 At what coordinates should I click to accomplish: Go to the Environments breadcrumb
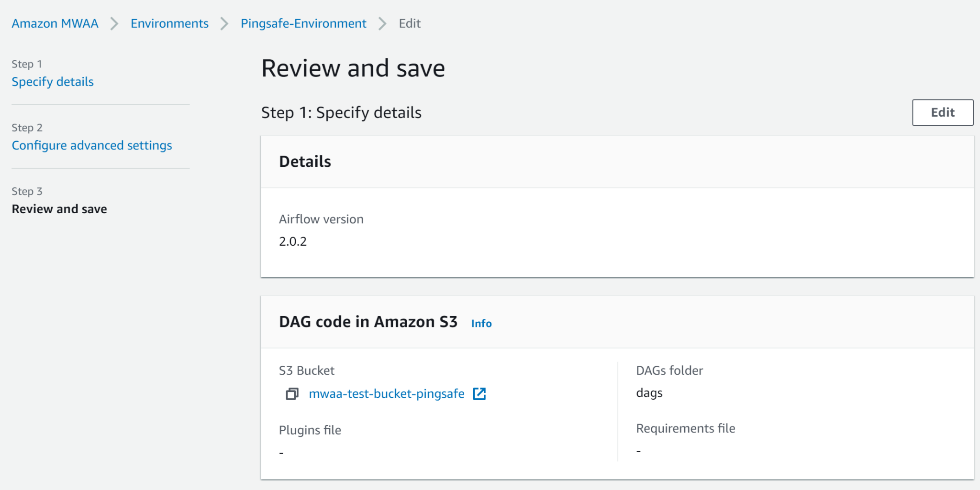coord(169,23)
